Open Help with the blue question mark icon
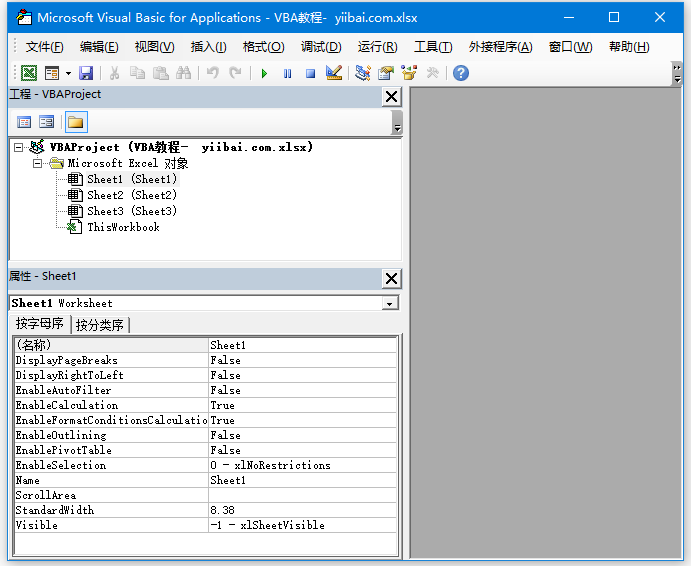Viewport: 691px width, 566px height. (461, 73)
